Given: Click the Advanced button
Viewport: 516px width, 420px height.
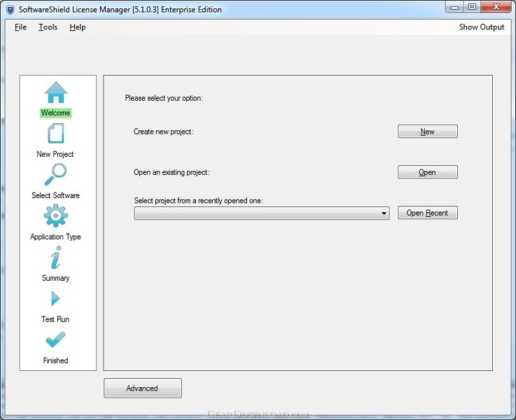Looking at the screenshot, I should (143, 388).
